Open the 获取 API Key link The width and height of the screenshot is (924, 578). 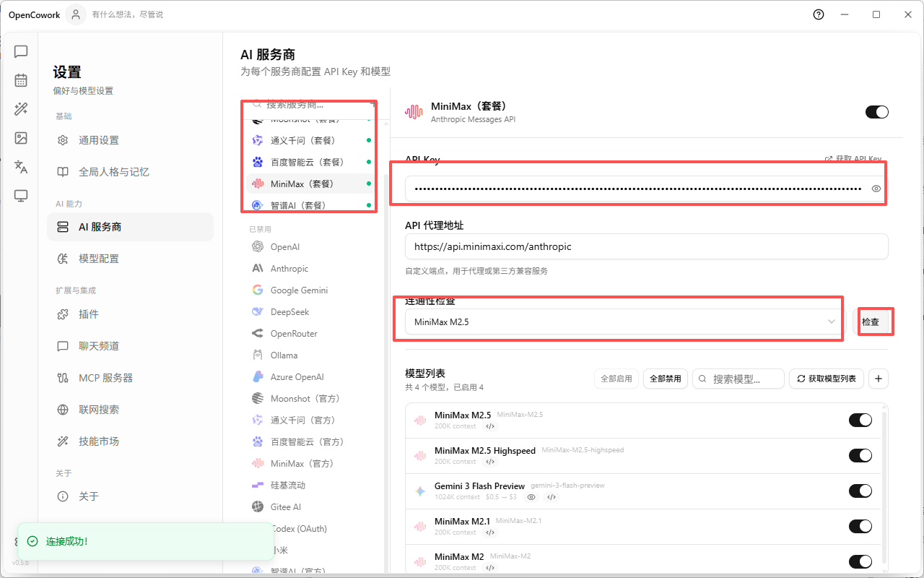pos(853,159)
